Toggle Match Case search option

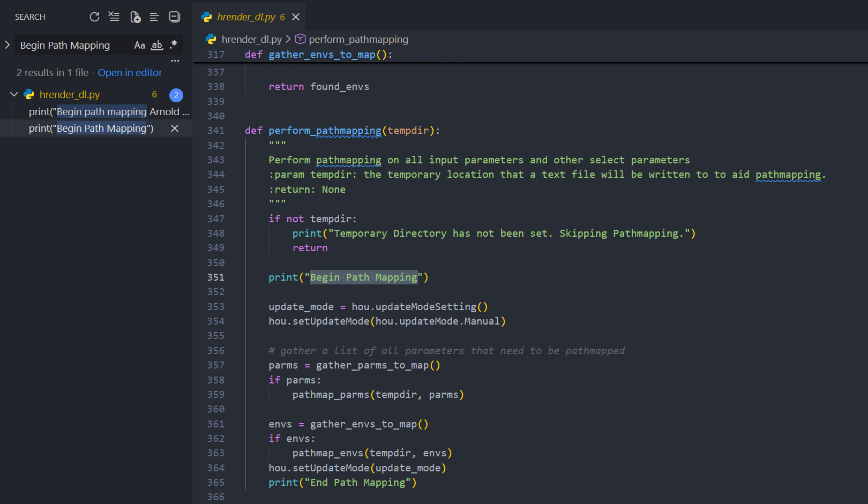(x=139, y=46)
